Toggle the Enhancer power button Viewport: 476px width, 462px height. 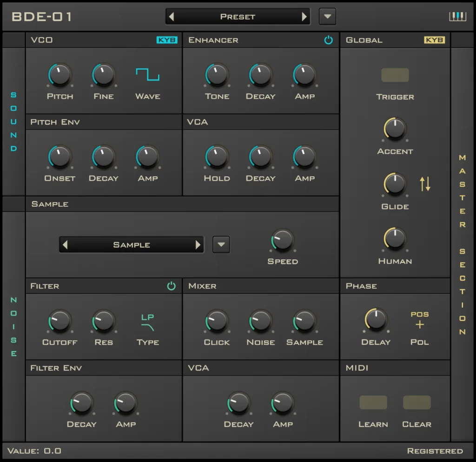click(329, 40)
